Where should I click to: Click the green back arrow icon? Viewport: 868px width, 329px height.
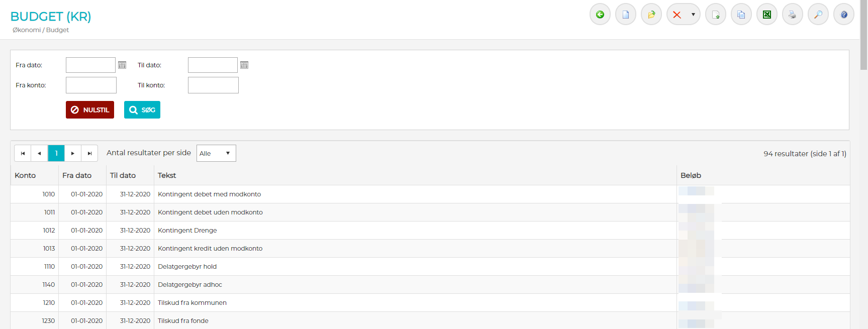(x=600, y=15)
